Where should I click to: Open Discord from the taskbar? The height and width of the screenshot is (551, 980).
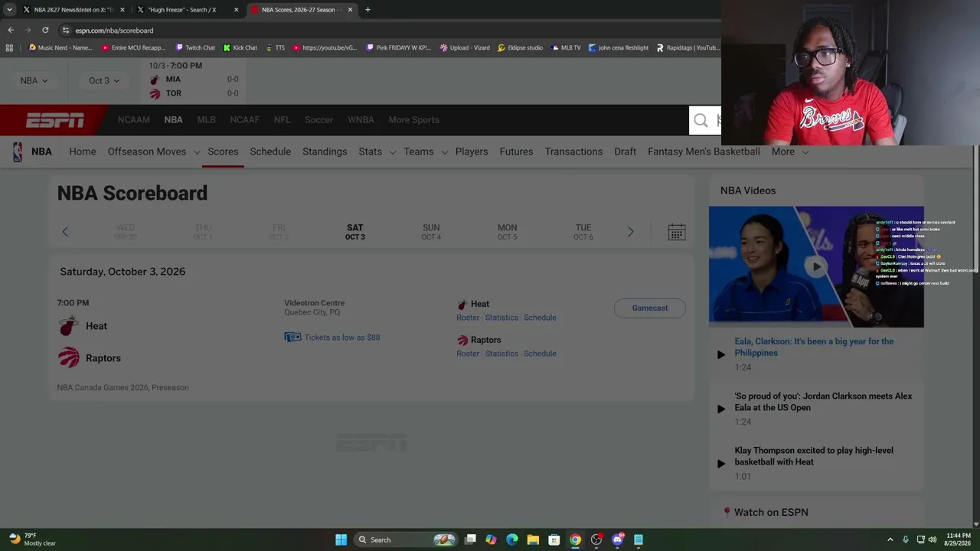tap(618, 540)
